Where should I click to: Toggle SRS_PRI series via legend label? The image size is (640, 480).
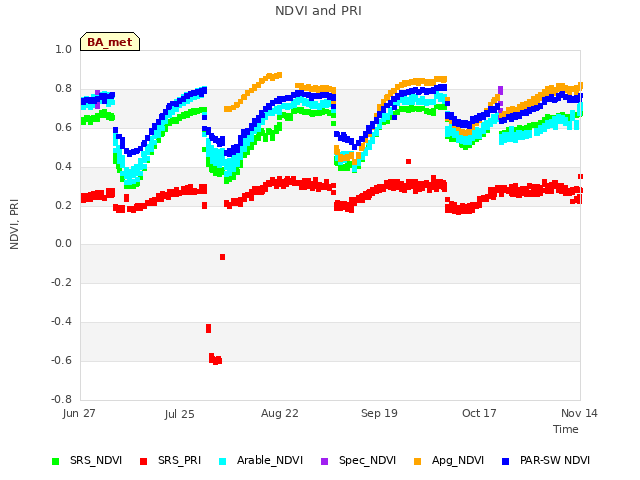(180, 460)
